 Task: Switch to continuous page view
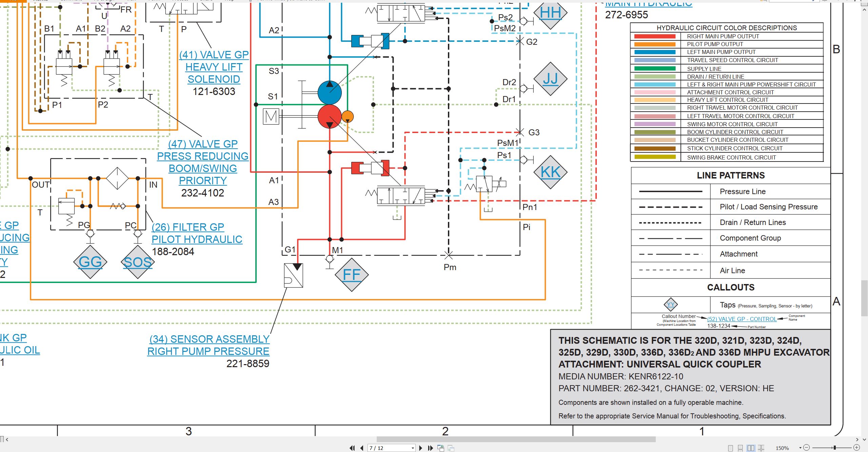(x=741, y=448)
